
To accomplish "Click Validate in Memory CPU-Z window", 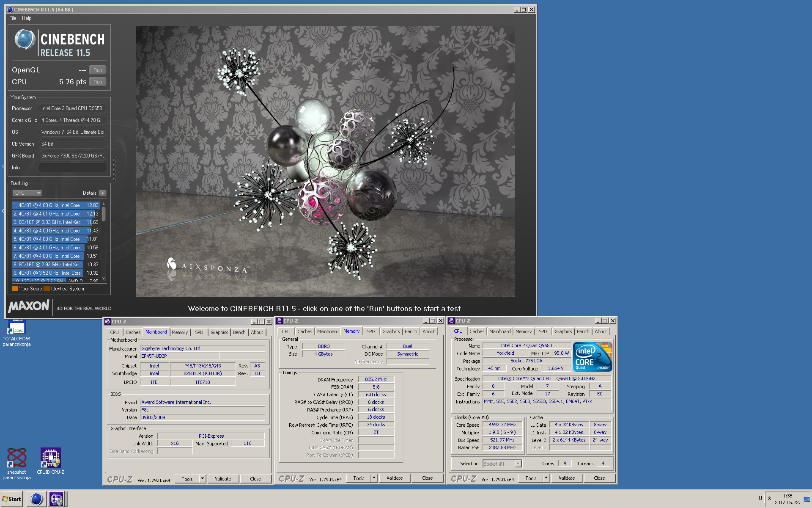I will click(395, 478).
